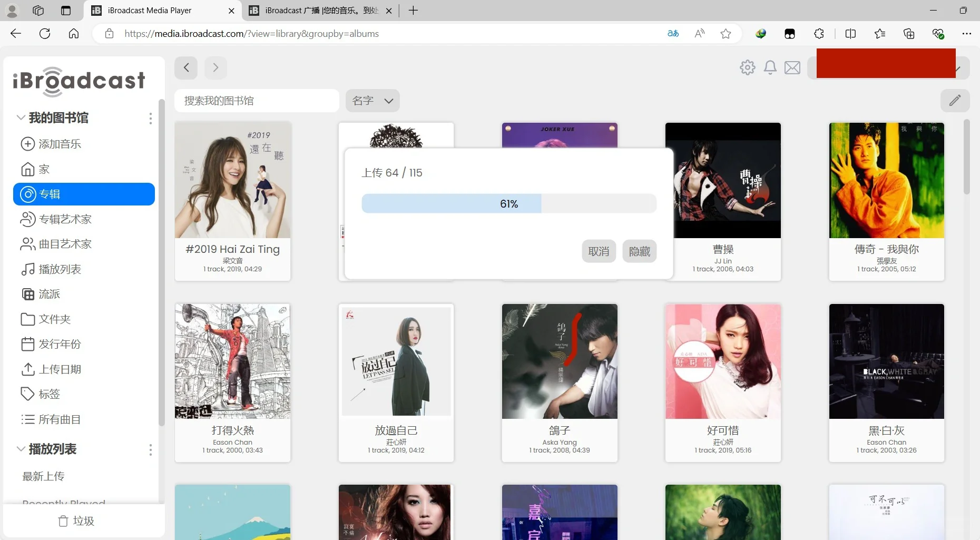Screen dimensions: 980x540
Task: Click the browser back arrow
Action: [x=16, y=34]
